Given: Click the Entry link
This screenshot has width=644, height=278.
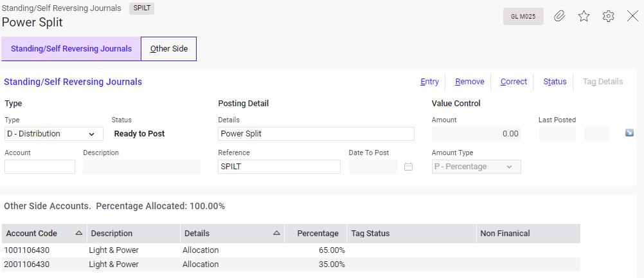Looking at the screenshot, I should 429,82.
